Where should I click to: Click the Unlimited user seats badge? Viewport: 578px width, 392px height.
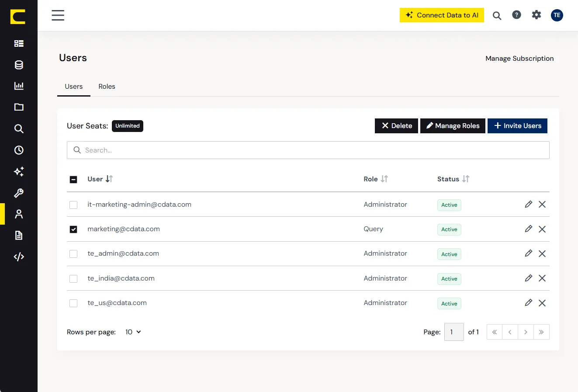click(x=128, y=126)
